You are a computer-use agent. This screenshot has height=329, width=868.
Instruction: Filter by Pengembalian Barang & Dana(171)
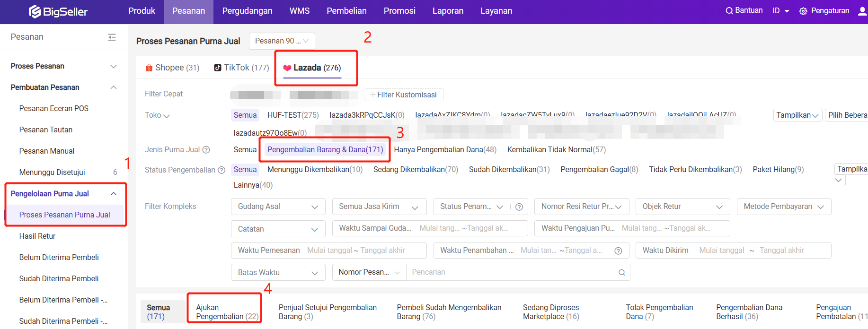(x=325, y=150)
